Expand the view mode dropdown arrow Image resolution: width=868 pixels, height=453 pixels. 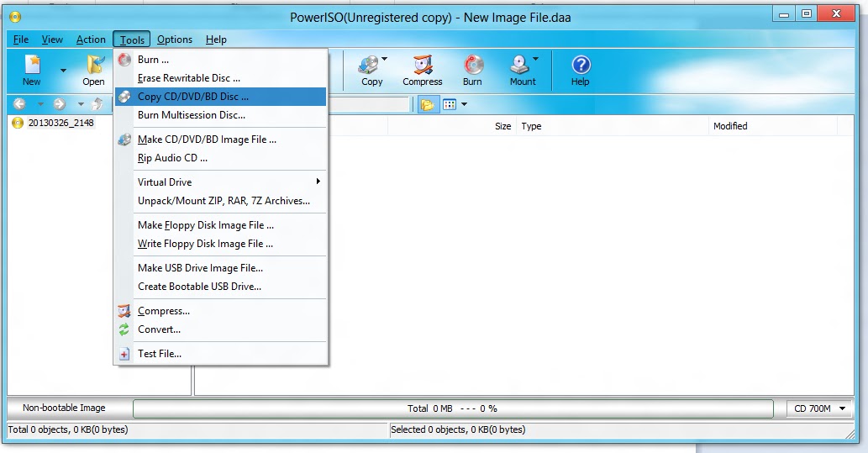pyautogui.click(x=465, y=104)
